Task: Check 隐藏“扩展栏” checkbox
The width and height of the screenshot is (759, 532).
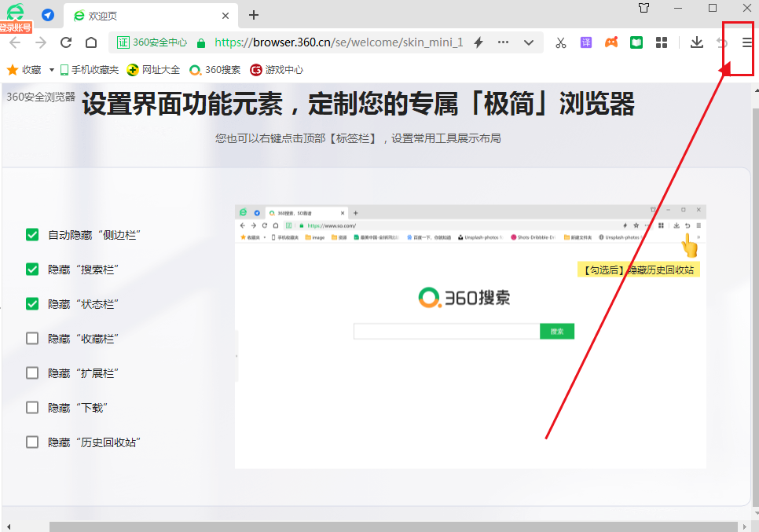Action: 32,373
